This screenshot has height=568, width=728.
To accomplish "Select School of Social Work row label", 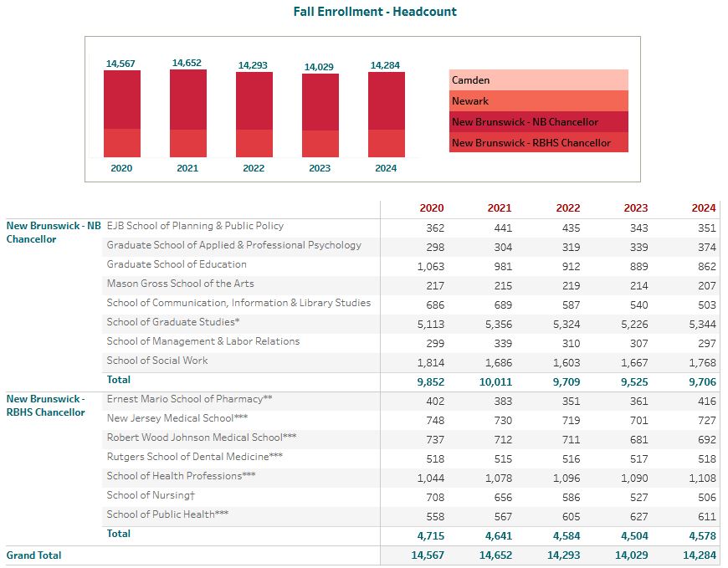I will coord(157,360).
